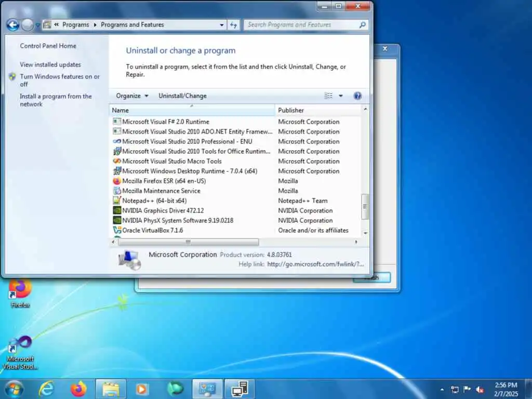This screenshot has width=532, height=399.
Task: Open the view options dropdown arrow
Action: coord(341,96)
